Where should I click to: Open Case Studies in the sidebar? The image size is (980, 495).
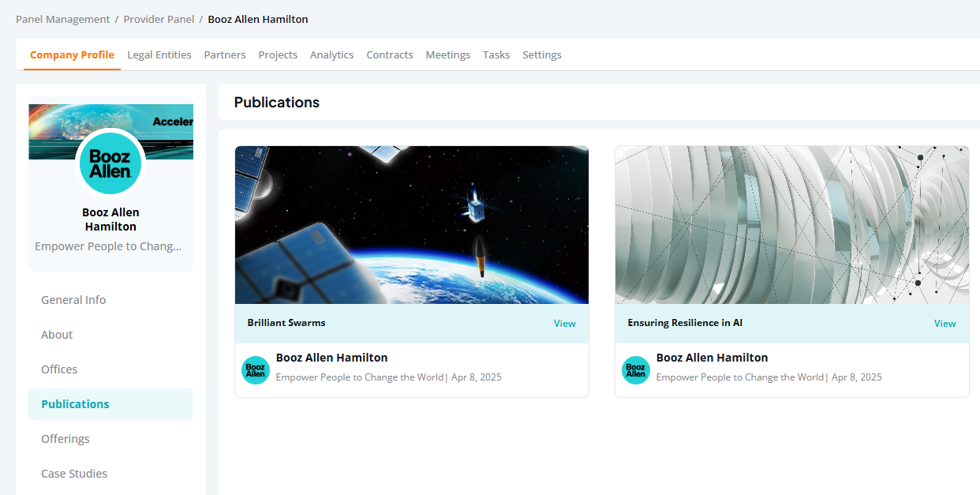[110, 474]
